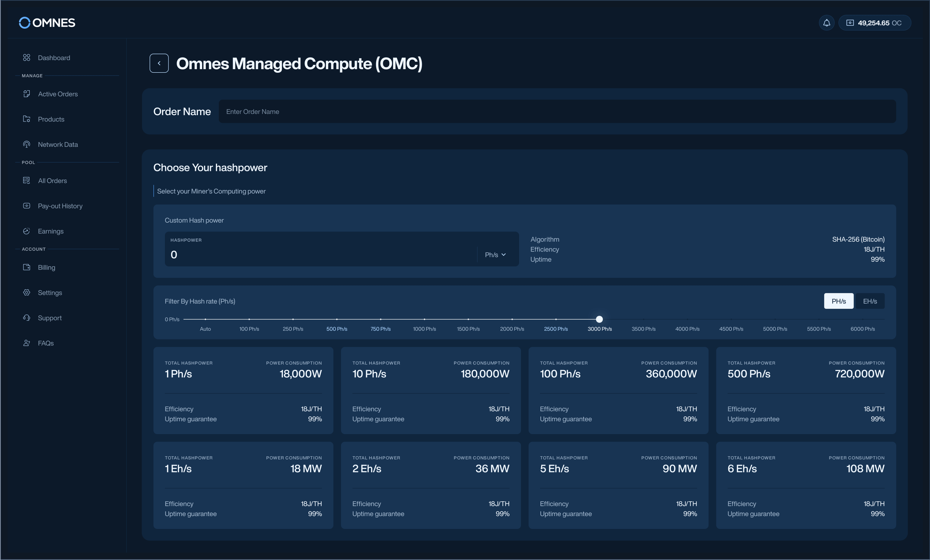Set slider to 100 Ph/s
This screenshot has width=930, height=560.
(x=249, y=329)
